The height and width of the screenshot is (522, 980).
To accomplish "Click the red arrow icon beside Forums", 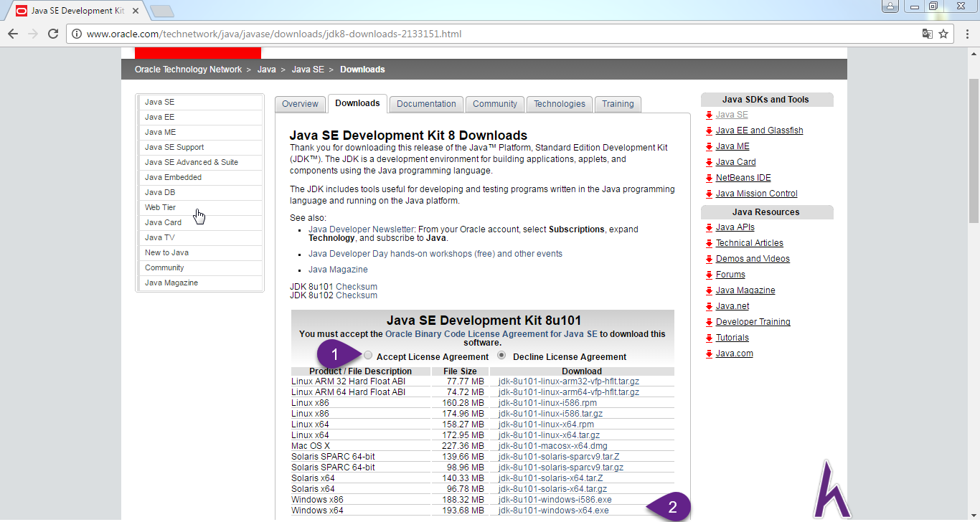I will click(x=709, y=275).
